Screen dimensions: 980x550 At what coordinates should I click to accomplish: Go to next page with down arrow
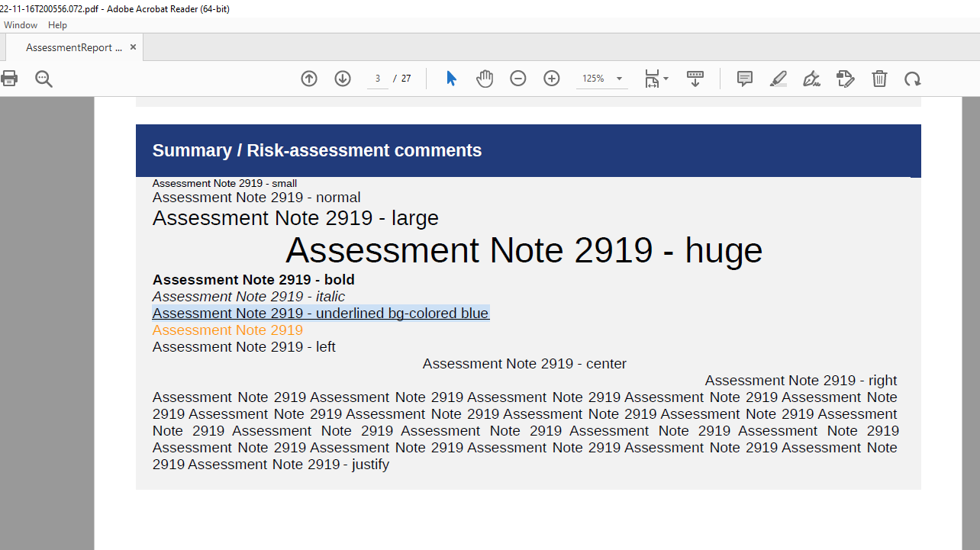tap(343, 79)
